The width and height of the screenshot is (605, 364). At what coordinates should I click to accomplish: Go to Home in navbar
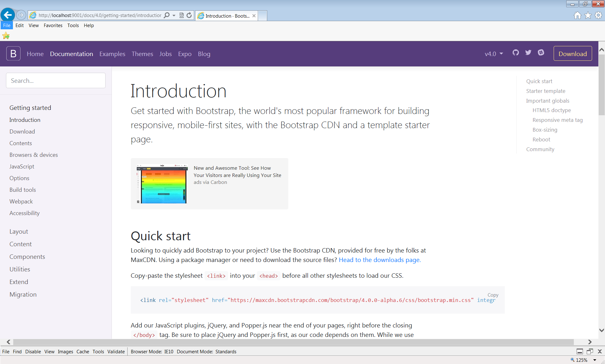click(x=35, y=54)
